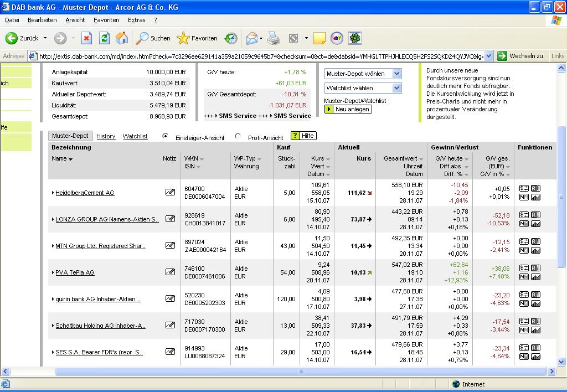Open the chart icon for HeidelbergCement AG
Viewport: 567px width, 392px height.
pyautogui.click(x=535, y=197)
